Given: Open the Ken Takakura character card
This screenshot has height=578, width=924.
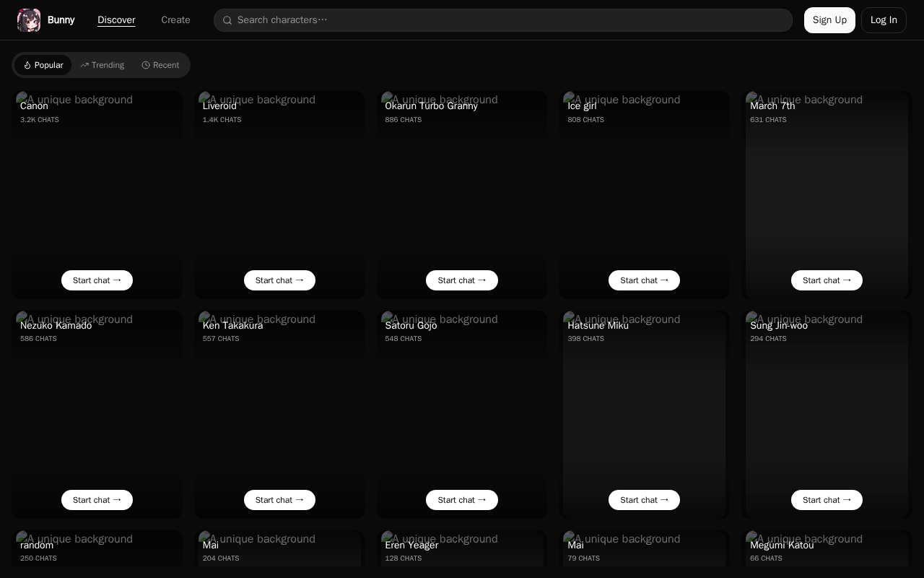Looking at the screenshot, I should point(279,415).
